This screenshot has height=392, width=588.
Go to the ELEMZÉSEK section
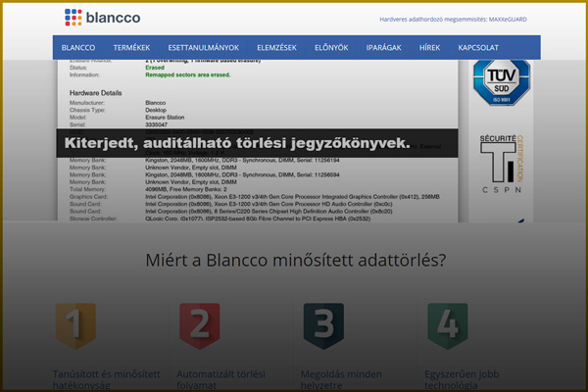pyautogui.click(x=276, y=48)
